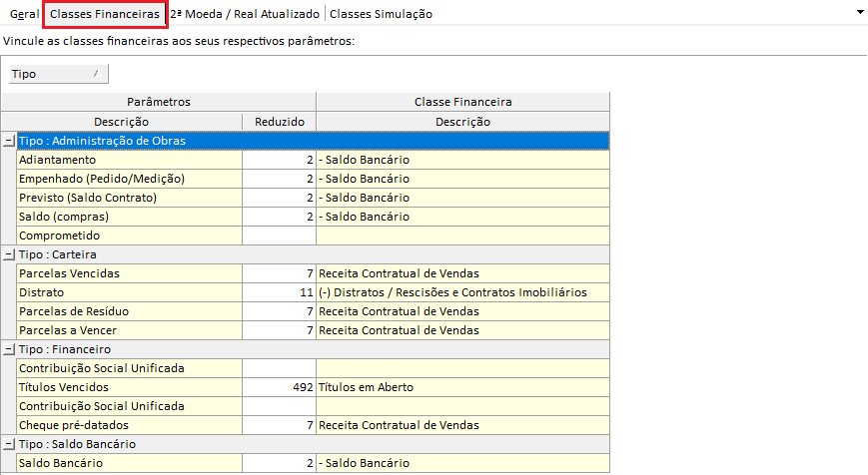Click the Tipo grouping column button
The image size is (868, 475).
[57, 74]
